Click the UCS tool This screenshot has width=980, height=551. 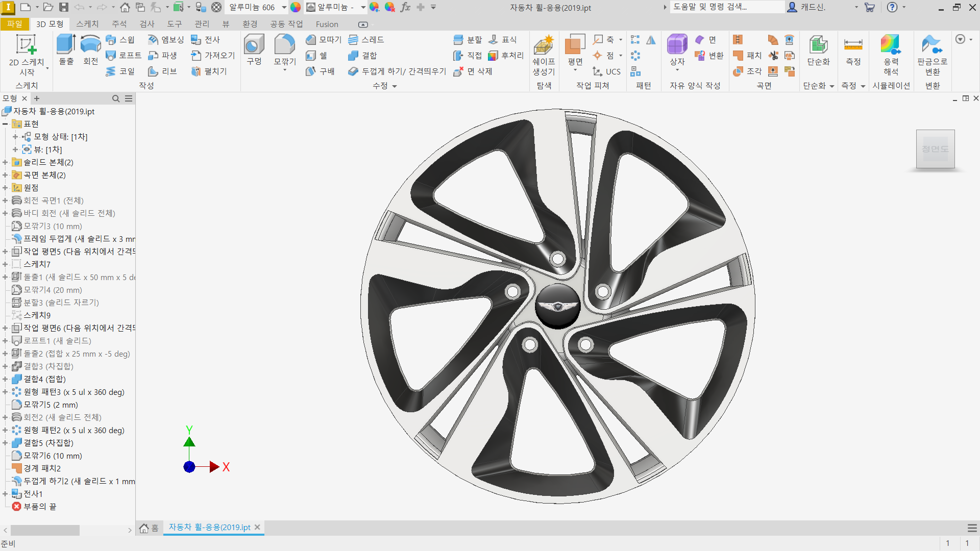[607, 71]
